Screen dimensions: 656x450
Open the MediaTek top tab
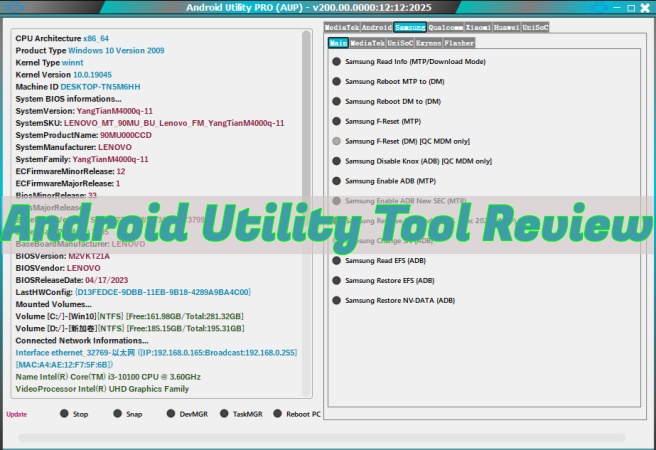coord(342,27)
